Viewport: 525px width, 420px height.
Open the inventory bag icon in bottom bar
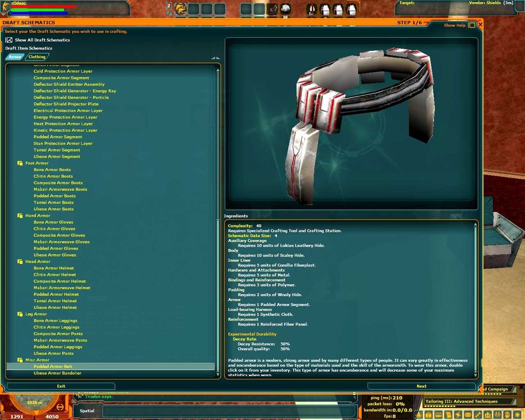[428, 414]
